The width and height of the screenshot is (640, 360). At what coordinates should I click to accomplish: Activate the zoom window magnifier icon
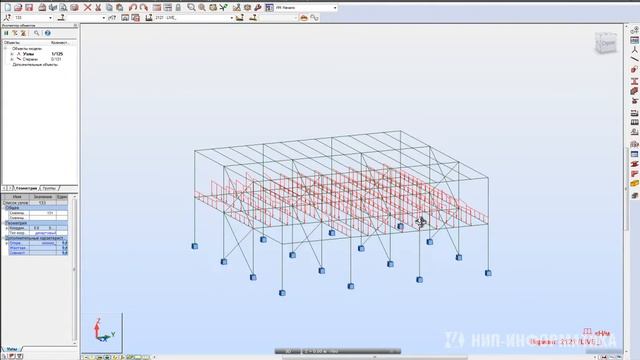pyautogui.click(x=191, y=7)
